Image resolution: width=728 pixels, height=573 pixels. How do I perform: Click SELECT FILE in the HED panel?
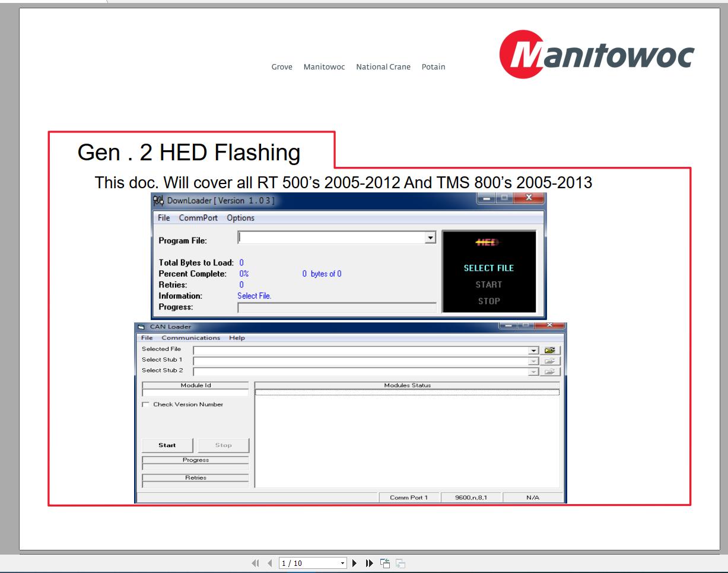tap(489, 268)
